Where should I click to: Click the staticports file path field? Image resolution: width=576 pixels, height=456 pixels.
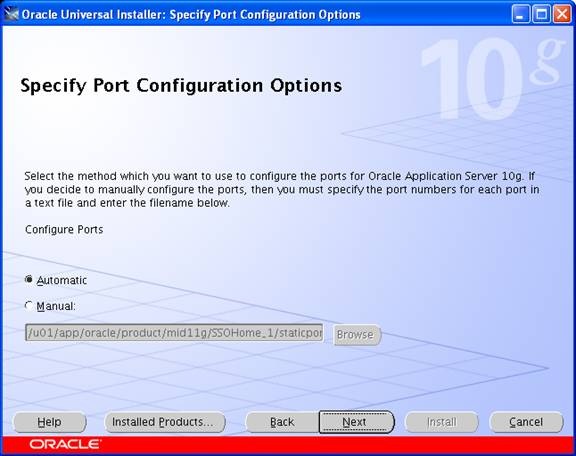click(x=174, y=333)
